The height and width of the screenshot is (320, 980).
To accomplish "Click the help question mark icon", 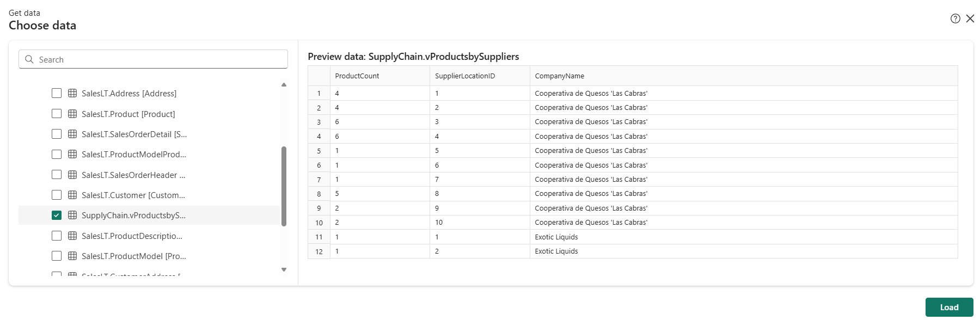I will pos(955,19).
